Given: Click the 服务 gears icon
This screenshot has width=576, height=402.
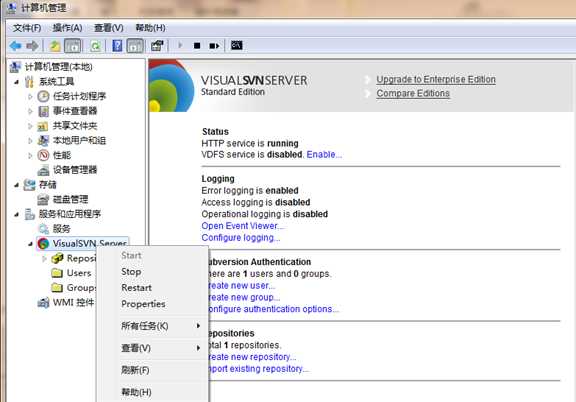Looking at the screenshot, I should (43, 229).
